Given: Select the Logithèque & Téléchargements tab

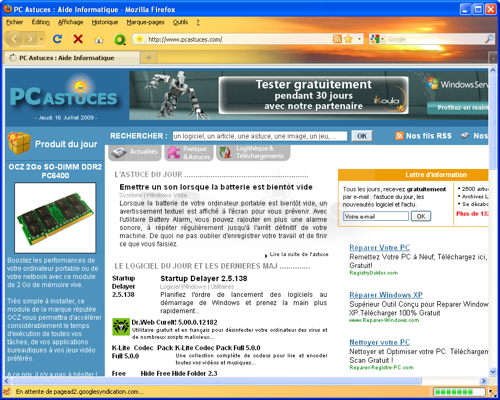Looking at the screenshot, I should 253,152.
